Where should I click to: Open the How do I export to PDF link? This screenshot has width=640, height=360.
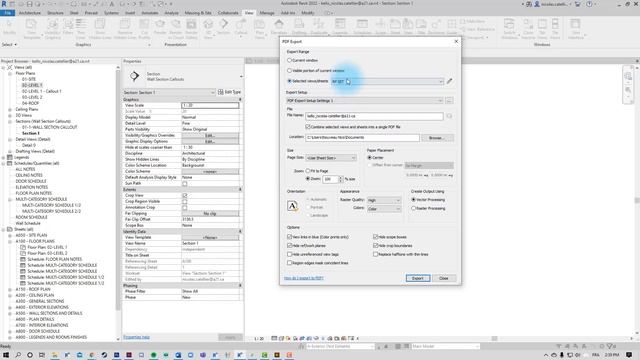click(304, 278)
